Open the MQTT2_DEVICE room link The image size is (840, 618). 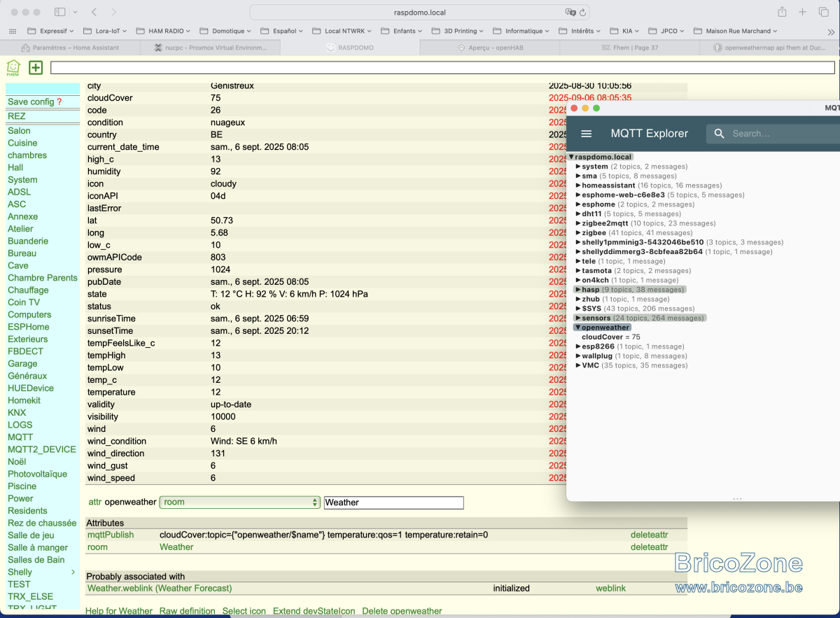pyautogui.click(x=41, y=449)
